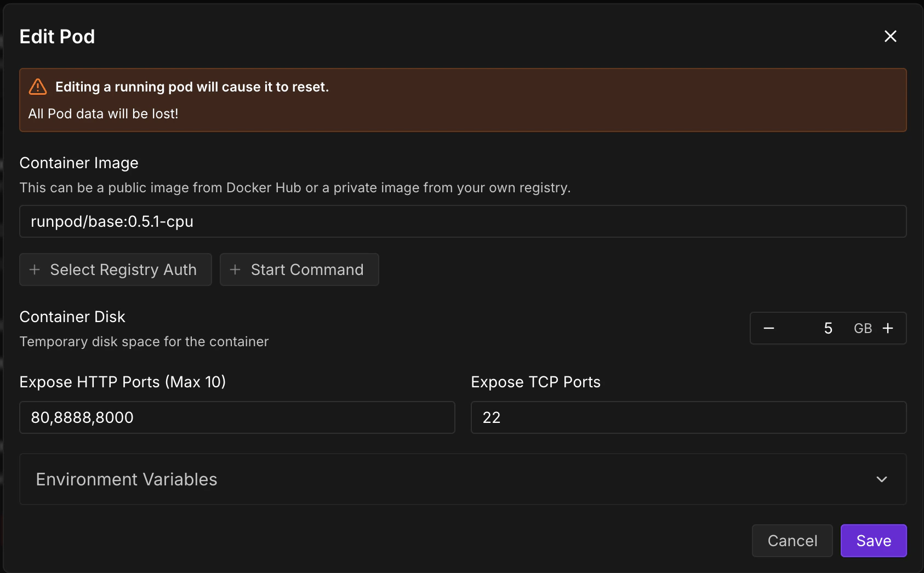Click the Edit Pod heading
This screenshot has width=924, height=573.
click(x=57, y=36)
